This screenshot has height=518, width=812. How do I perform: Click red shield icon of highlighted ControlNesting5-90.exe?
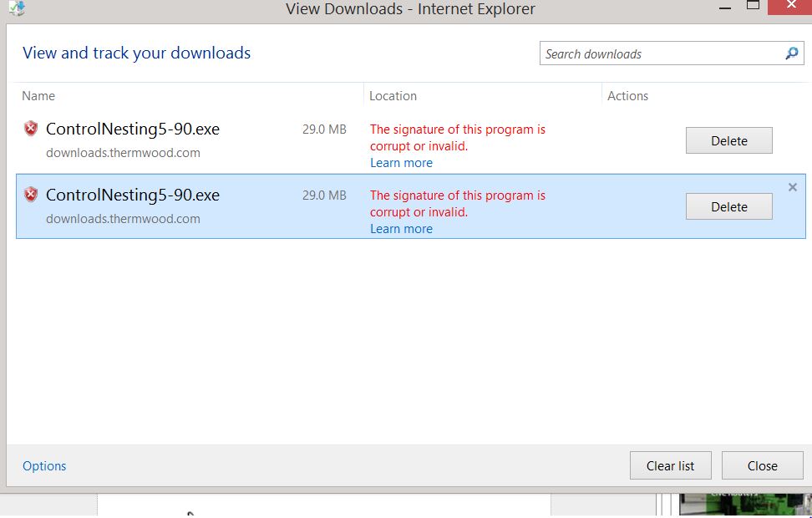pos(31,195)
